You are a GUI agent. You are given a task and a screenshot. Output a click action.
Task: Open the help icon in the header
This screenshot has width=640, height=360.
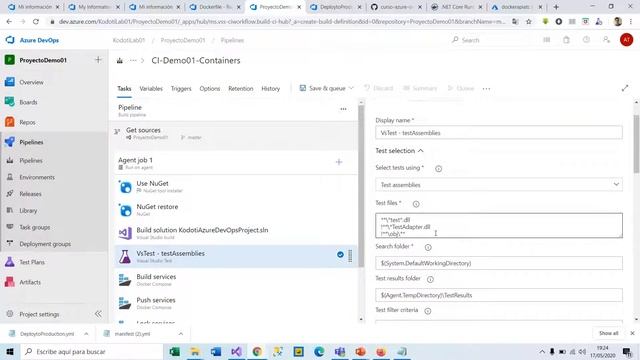pyautogui.click(x=586, y=40)
